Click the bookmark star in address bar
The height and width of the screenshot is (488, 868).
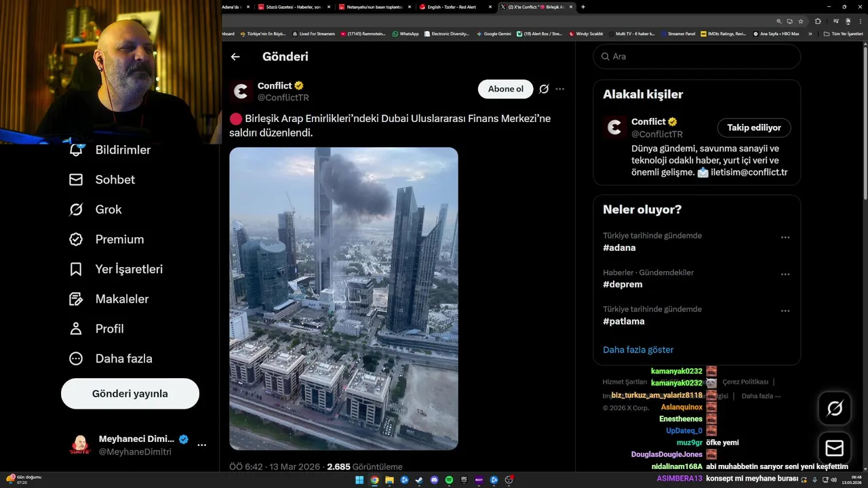(801, 21)
